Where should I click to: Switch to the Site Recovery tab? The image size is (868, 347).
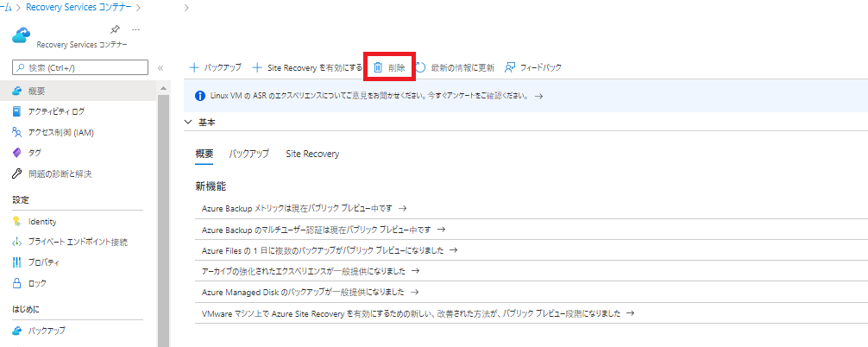[x=312, y=154]
